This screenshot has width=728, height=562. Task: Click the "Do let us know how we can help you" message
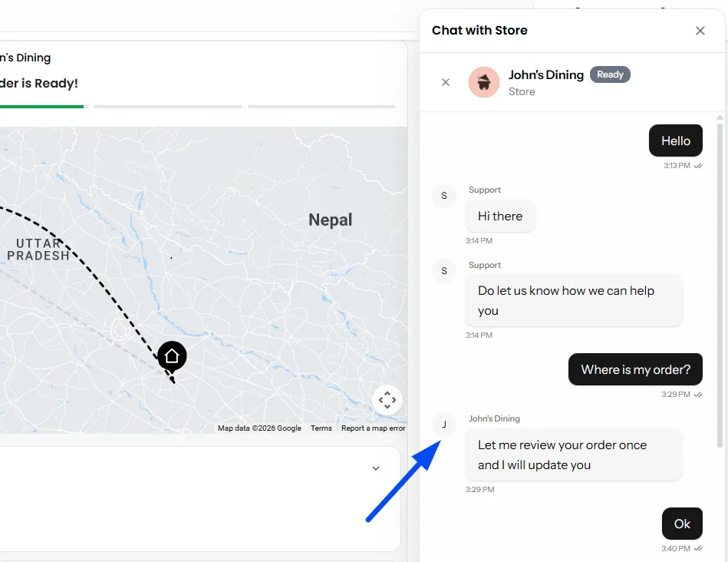tap(574, 300)
